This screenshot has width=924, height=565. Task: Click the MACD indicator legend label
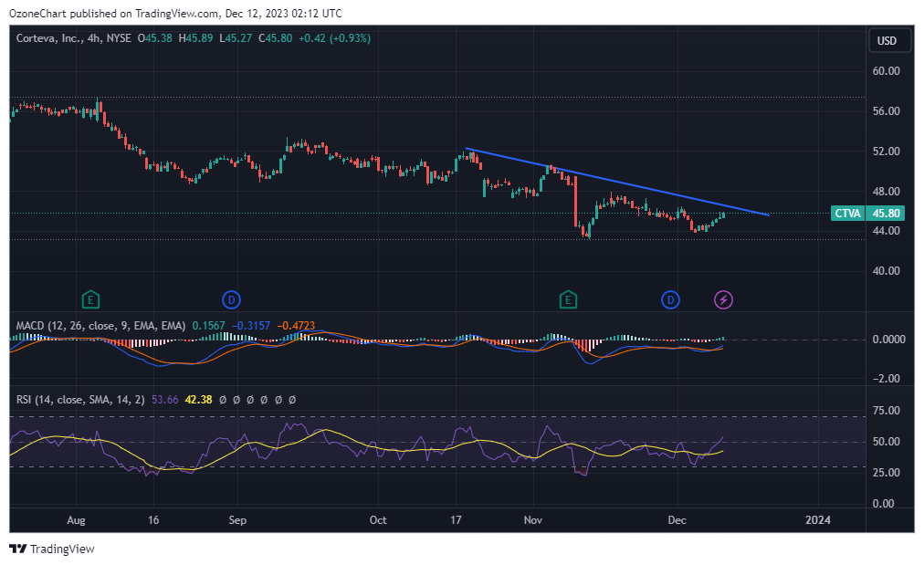[x=100, y=326]
